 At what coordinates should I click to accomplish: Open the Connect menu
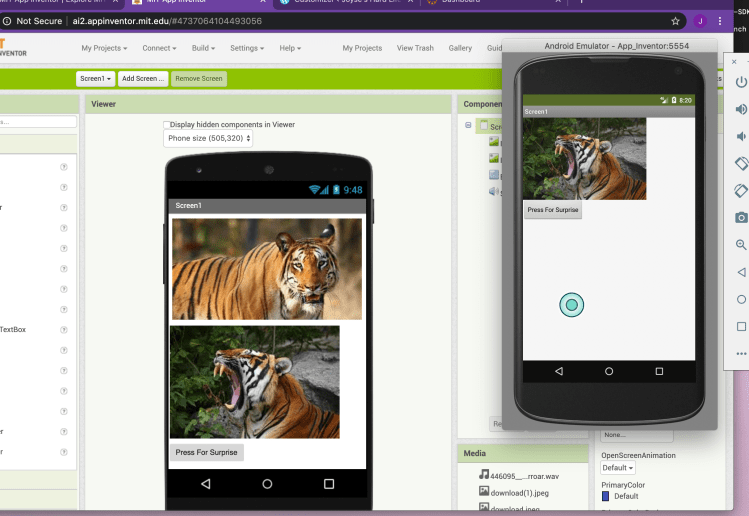point(159,48)
